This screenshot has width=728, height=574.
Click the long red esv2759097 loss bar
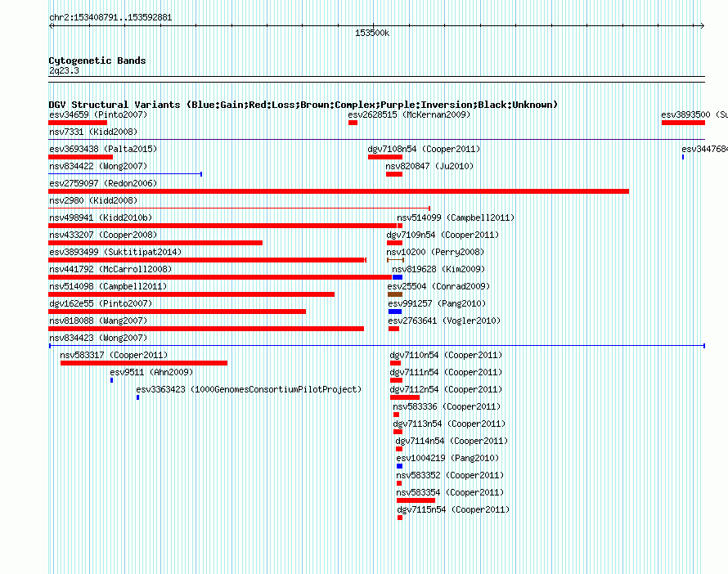[339, 191]
